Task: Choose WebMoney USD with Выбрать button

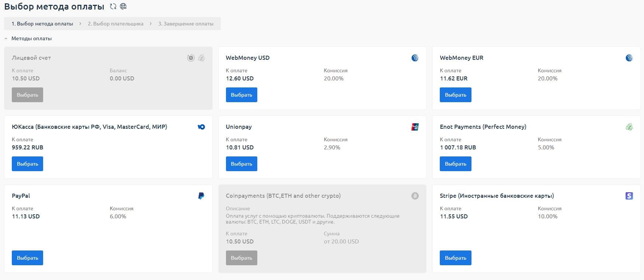Action: tap(241, 95)
